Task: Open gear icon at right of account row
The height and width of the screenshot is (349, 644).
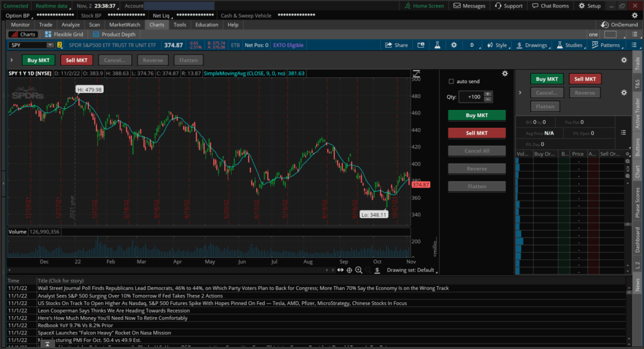Action: point(635,16)
